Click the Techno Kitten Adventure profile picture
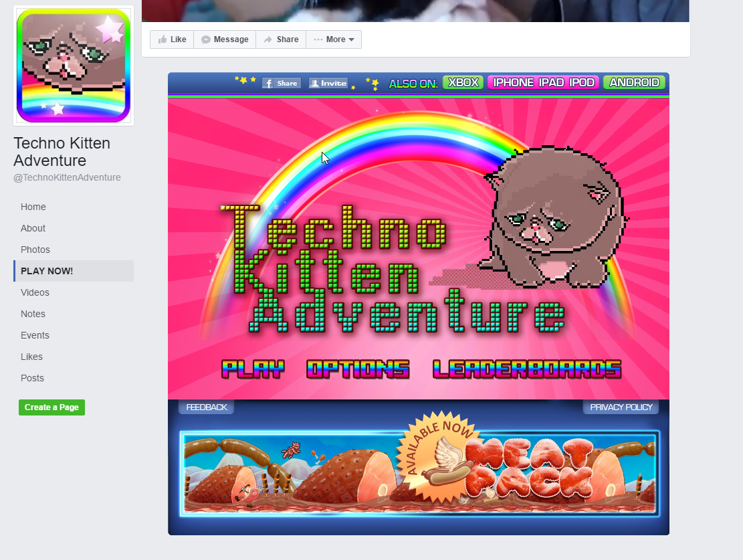The height and width of the screenshot is (560, 743). (x=74, y=66)
